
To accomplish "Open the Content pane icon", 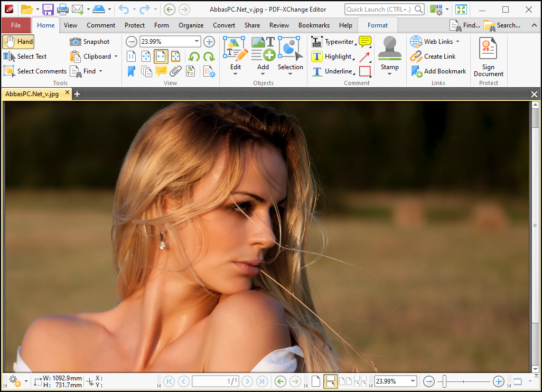I will [x=191, y=71].
